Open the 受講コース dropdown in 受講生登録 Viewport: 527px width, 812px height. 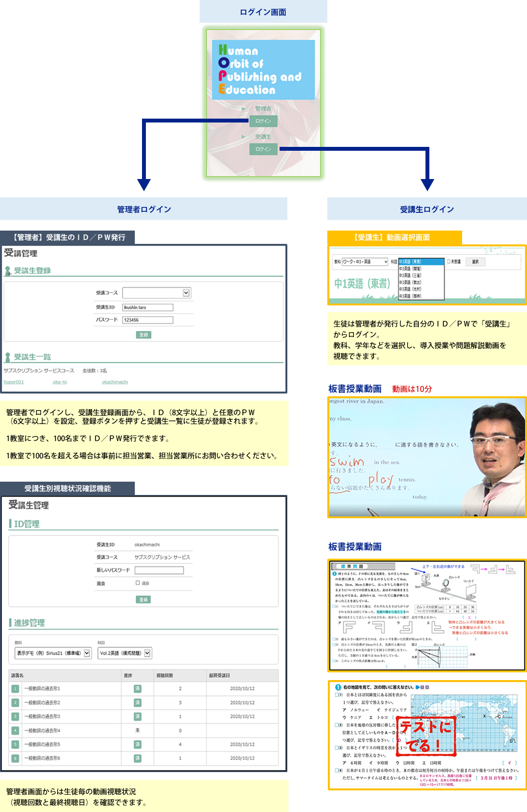tap(156, 293)
